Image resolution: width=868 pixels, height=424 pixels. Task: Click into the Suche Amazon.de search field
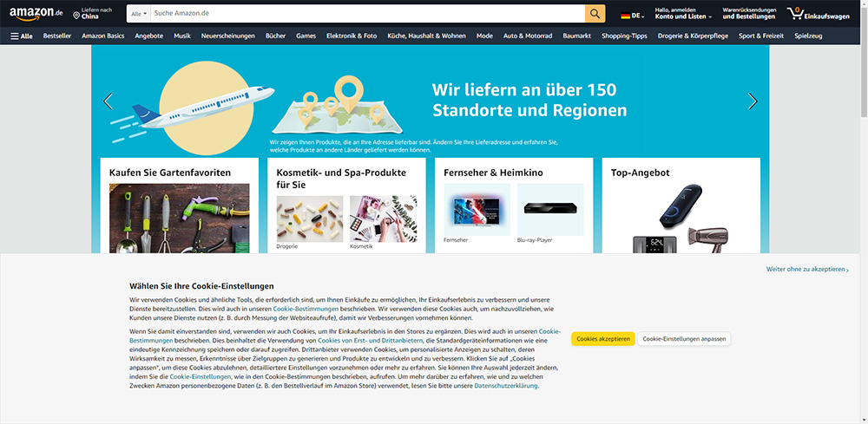(365, 14)
